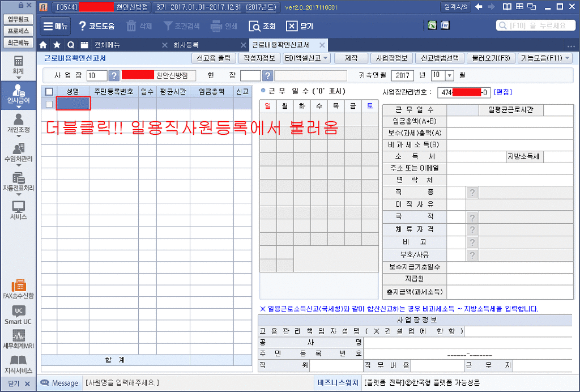Image resolution: width=580 pixels, height=392 pixels.
Task: Click 작성자정보 button
Action: pos(259,58)
